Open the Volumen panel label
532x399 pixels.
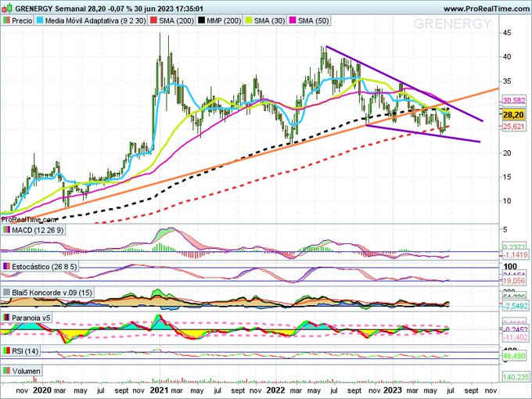point(27,371)
